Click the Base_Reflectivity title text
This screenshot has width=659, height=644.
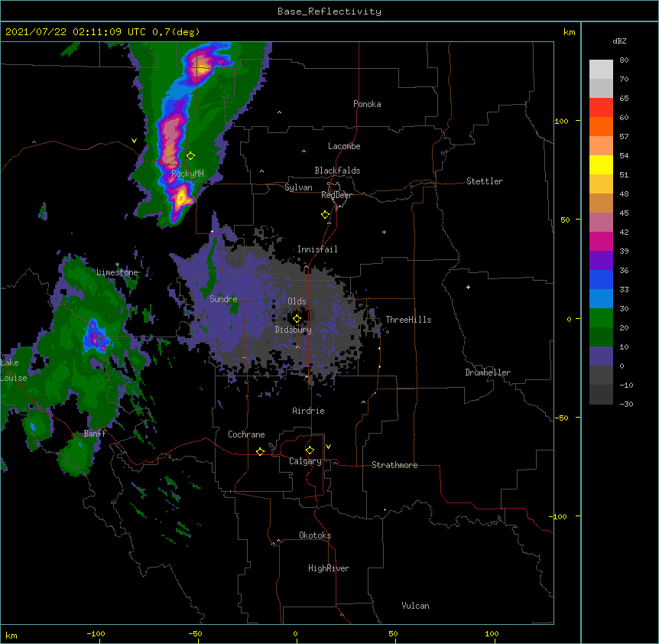[x=329, y=11]
